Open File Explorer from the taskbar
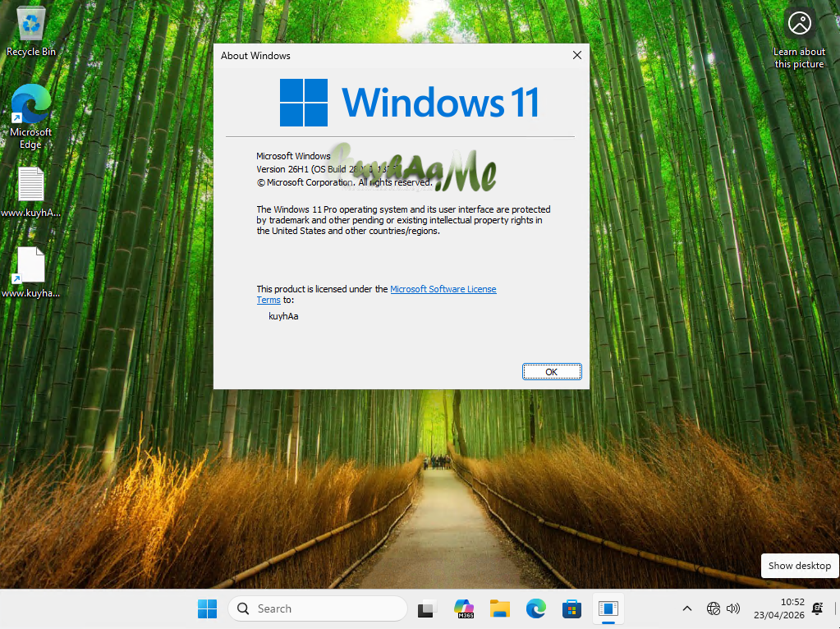 coord(500,608)
